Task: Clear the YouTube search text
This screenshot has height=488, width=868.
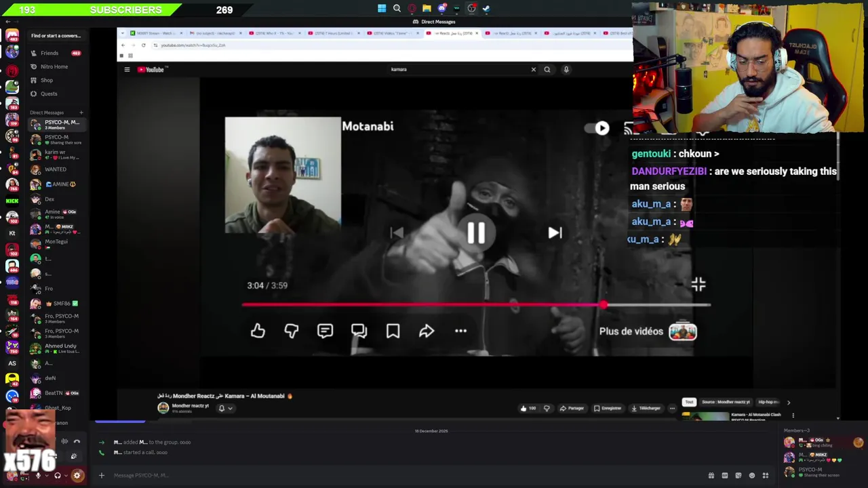Action: pyautogui.click(x=533, y=69)
